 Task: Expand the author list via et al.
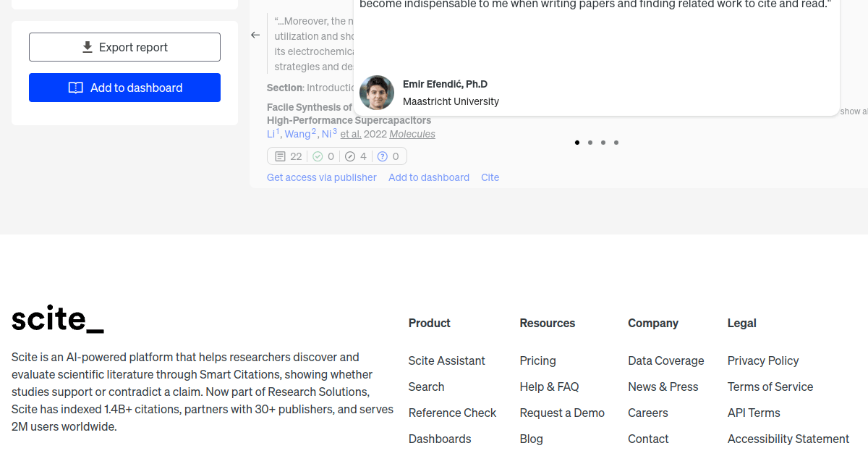click(351, 134)
